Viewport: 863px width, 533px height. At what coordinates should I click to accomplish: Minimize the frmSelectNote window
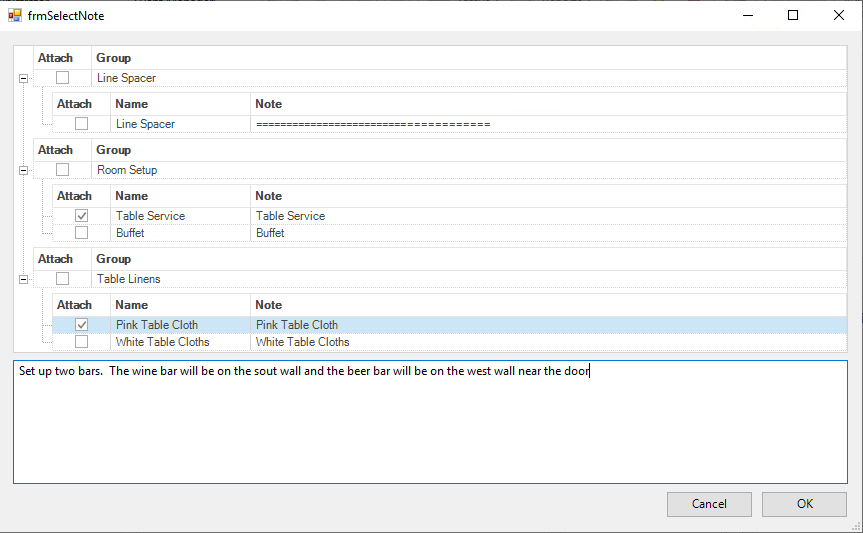pos(747,15)
